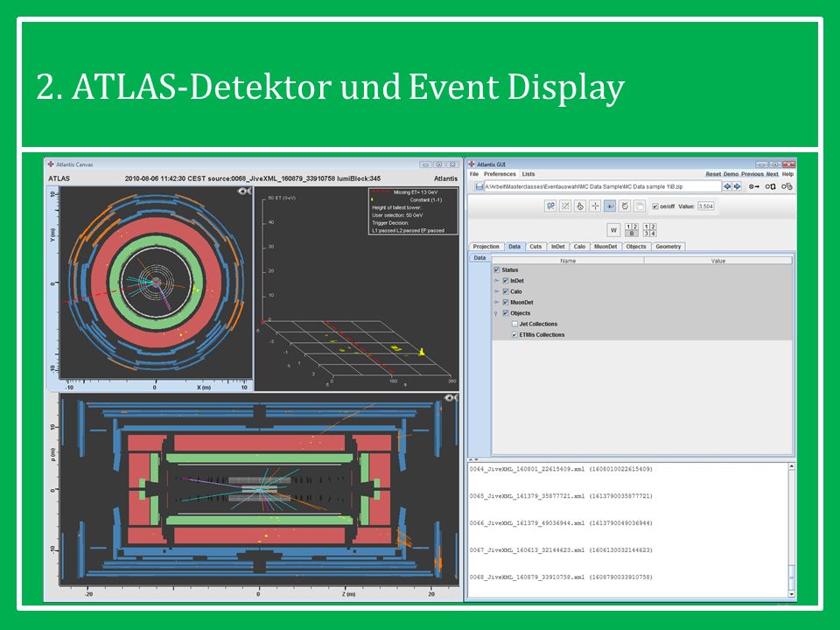The width and height of the screenshot is (840, 630).
Task: Click the Previous button
Action: pos(752,174)
